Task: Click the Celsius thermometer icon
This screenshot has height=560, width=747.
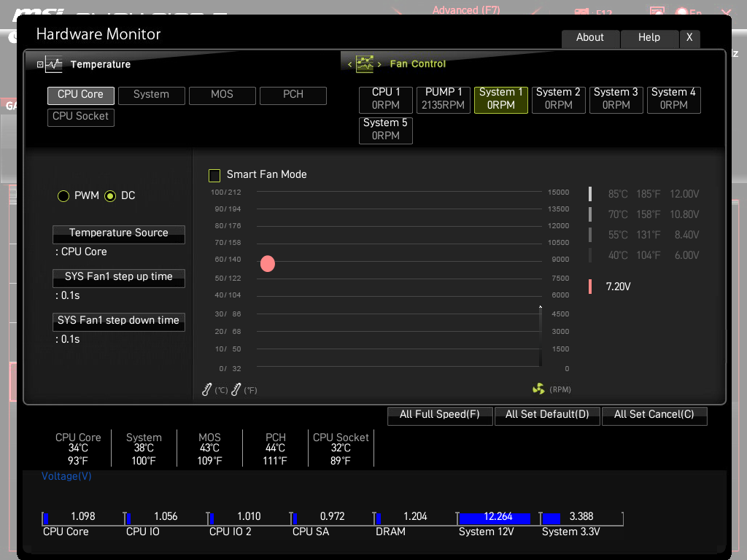Action: pyautogui.click(x=206, y=389)
